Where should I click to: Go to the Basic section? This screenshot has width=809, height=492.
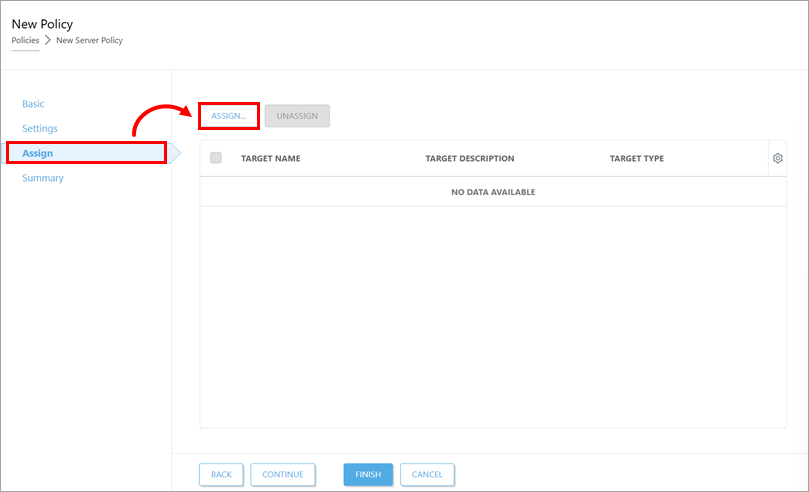[34, 104]
